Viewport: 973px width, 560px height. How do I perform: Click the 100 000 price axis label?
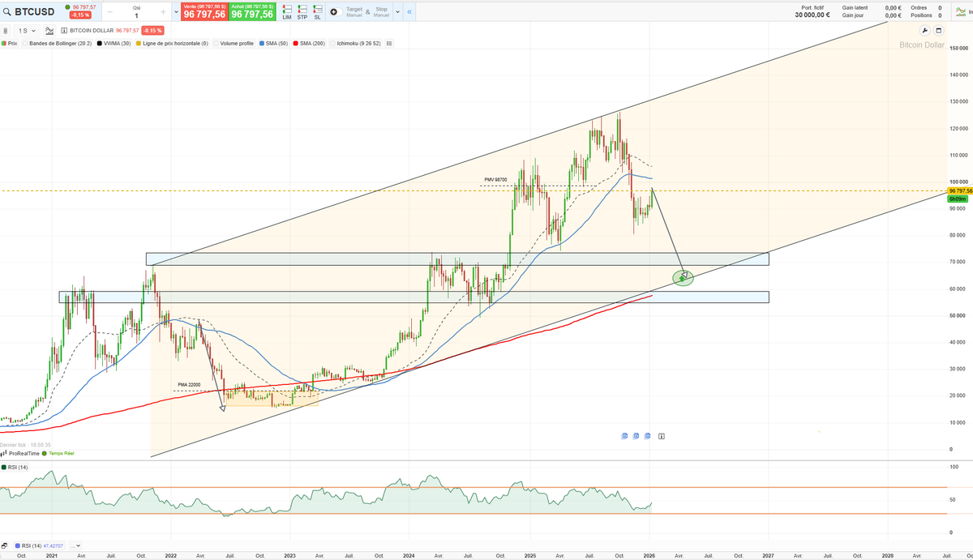pyautogui.click(x=958, y=182)
